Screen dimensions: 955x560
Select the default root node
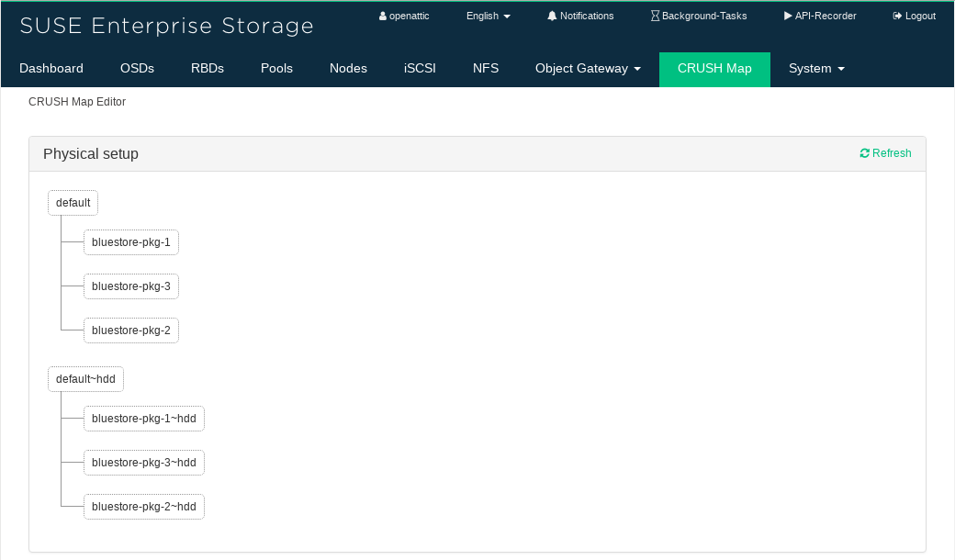73,203
